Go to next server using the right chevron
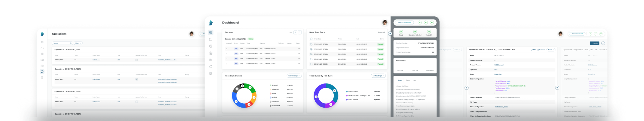This screenshot has height=121, width=644. 300,33
